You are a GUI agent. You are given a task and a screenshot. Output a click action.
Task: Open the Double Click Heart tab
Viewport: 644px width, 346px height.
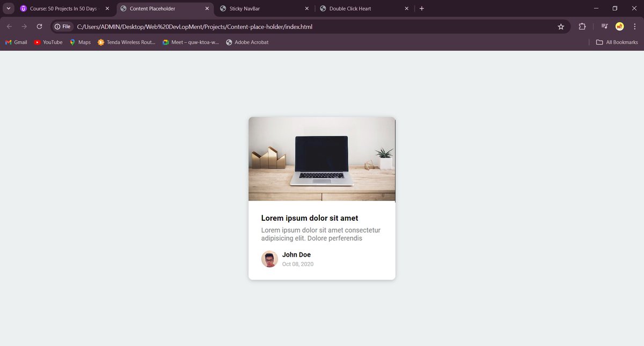(x=365, y=9)
